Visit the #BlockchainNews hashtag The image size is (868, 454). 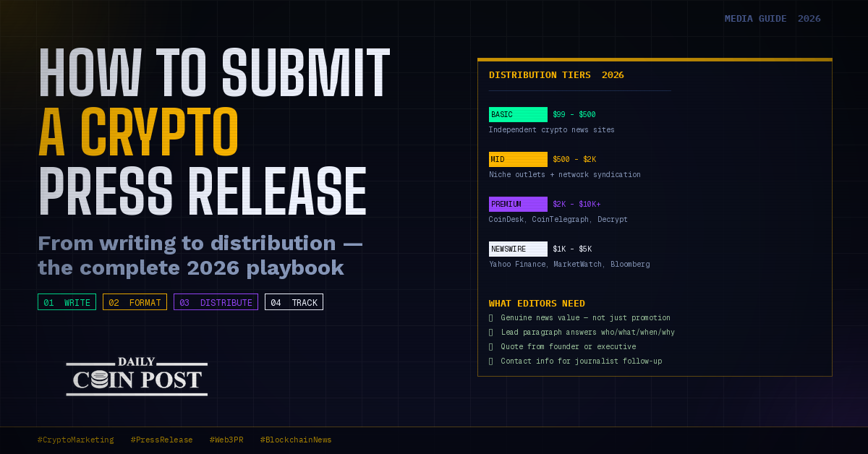(x=295, y=440)
